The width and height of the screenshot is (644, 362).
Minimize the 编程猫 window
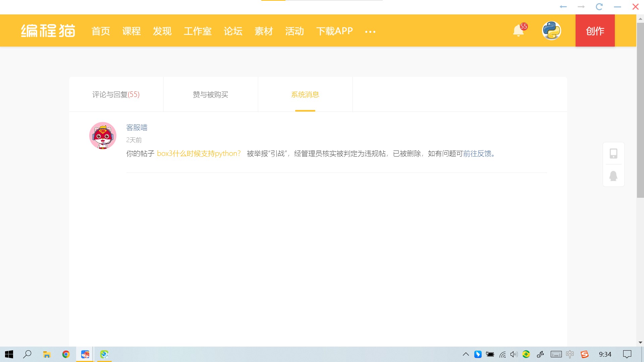click(618, 7)
